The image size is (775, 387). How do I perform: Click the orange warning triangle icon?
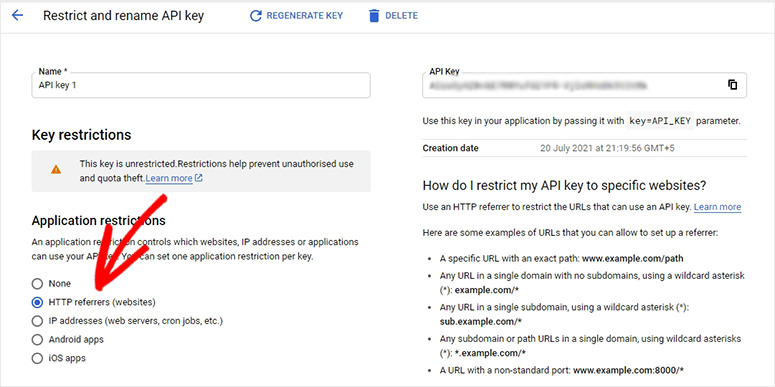coord(56,170)
